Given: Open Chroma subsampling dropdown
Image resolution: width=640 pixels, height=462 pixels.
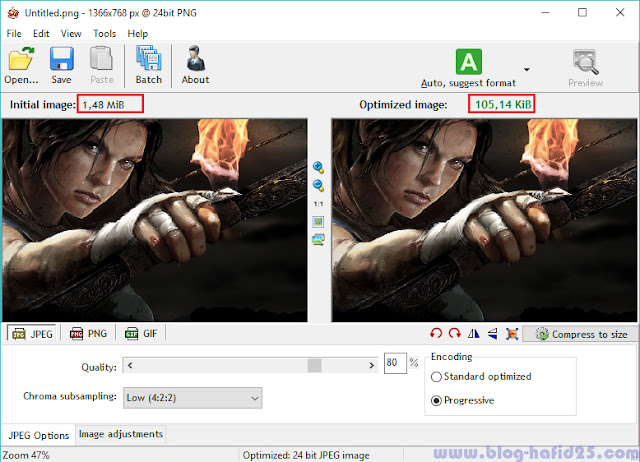Looking at the screenshot, I should point(193,398).
